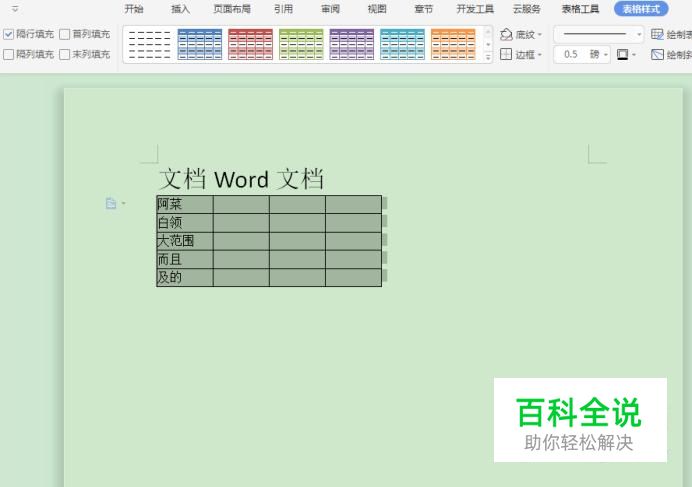The width and height of the screenshot is (692, 487).
Task: Click the 底纹 shading bucket icon
Action: [506, 34]
